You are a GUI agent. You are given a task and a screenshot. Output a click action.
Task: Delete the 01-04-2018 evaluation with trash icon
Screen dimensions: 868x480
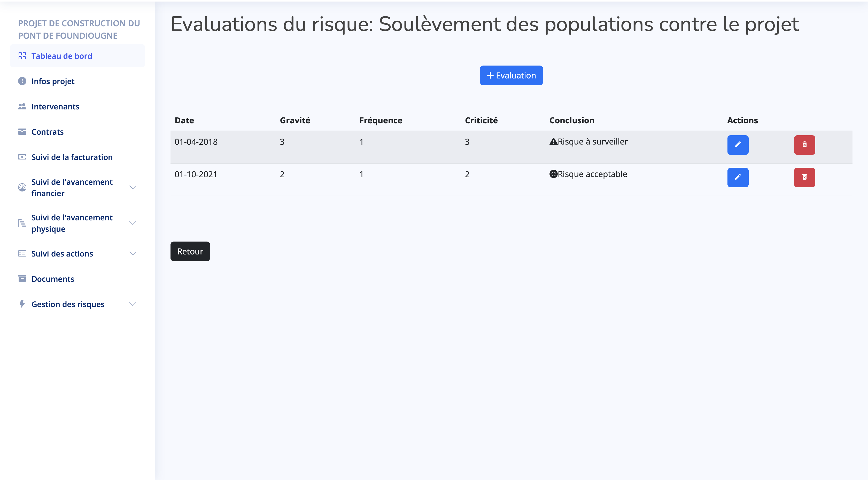pos(805,145)
